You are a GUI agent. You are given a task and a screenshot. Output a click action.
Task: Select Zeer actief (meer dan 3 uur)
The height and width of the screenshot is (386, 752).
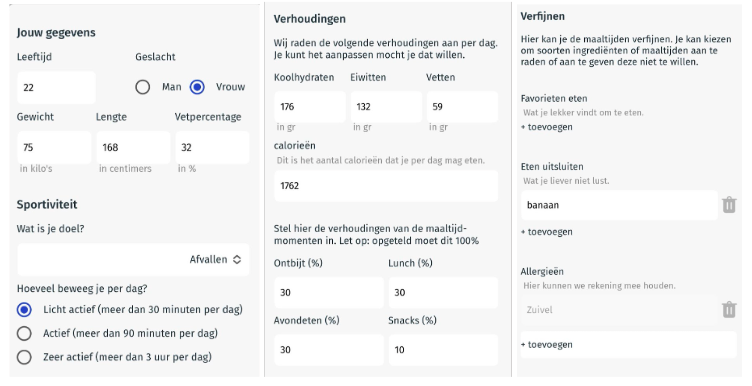[x=24, y=357]
